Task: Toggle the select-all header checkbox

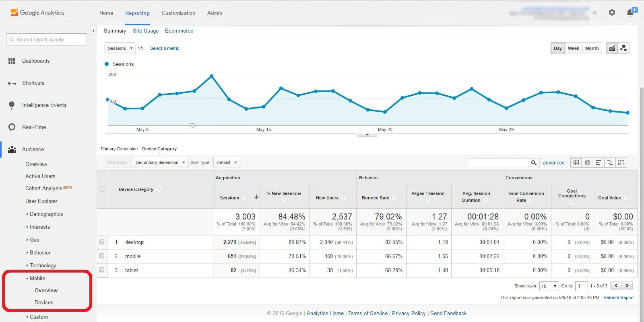Action: click(102, 189)
